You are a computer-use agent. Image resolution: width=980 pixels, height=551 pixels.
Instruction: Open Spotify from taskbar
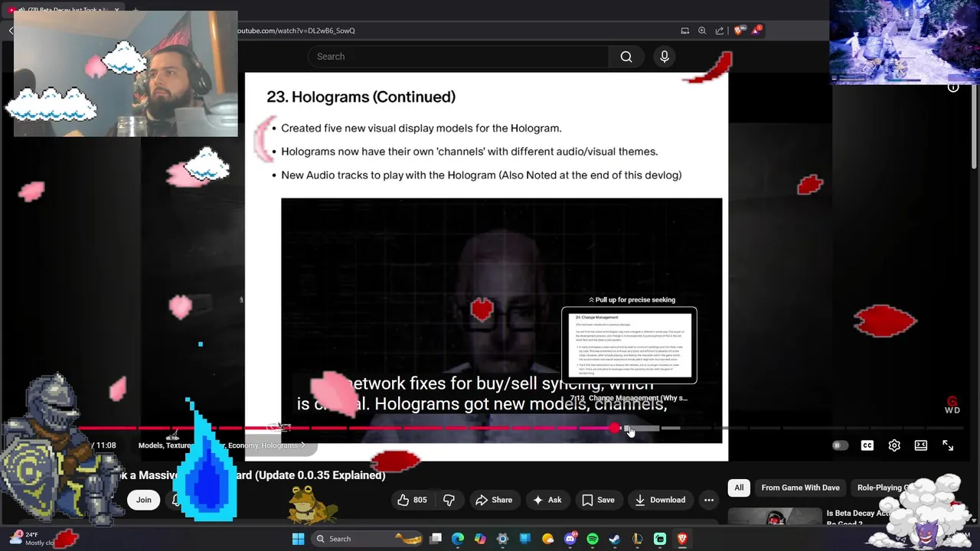593,539
